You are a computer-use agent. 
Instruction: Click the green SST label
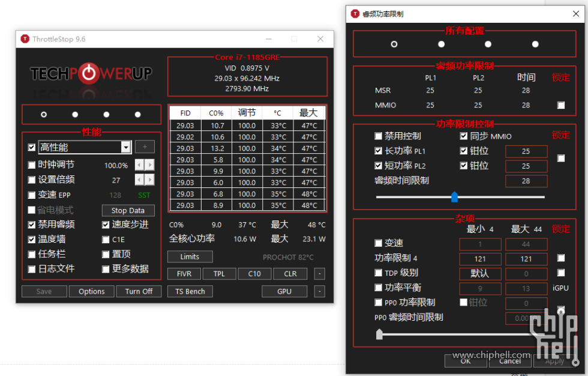tap(144, 195)
